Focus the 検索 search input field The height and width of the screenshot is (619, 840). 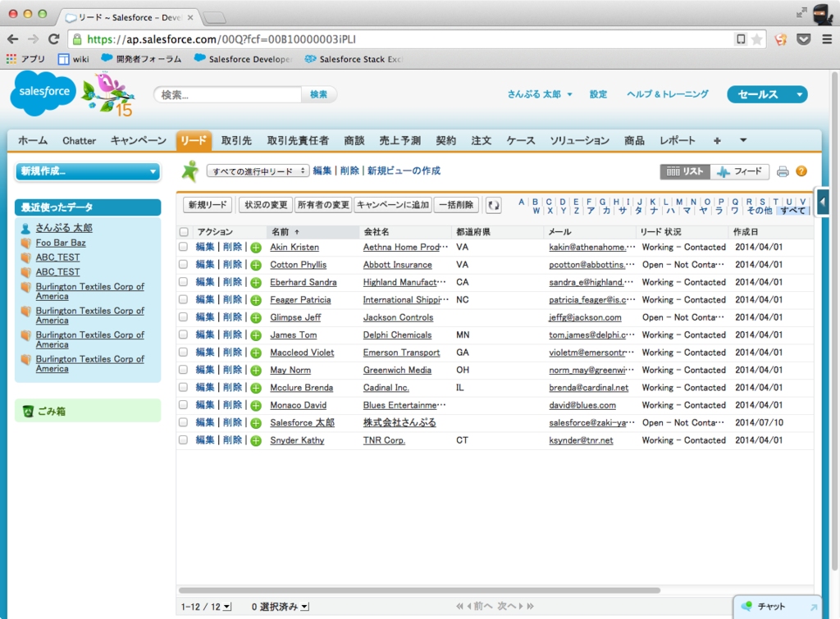click(x=228, y=95)
